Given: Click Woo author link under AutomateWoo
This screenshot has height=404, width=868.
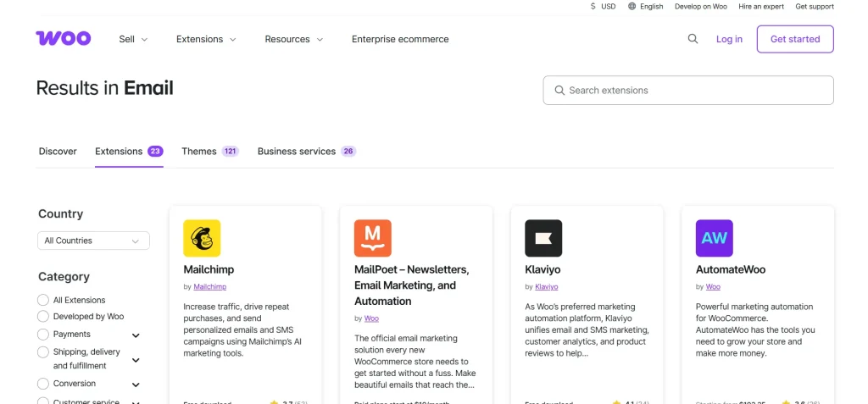Looking at the screenshot, I should 713,286.
